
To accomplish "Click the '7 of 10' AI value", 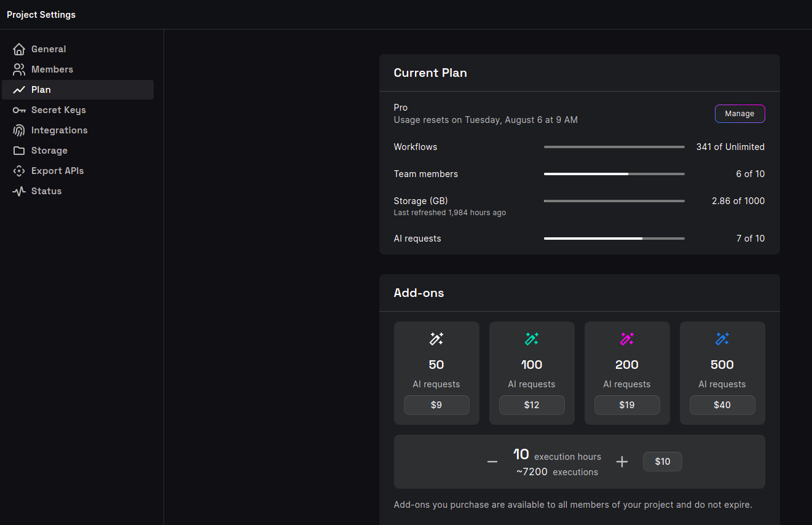I will (751, 239).
